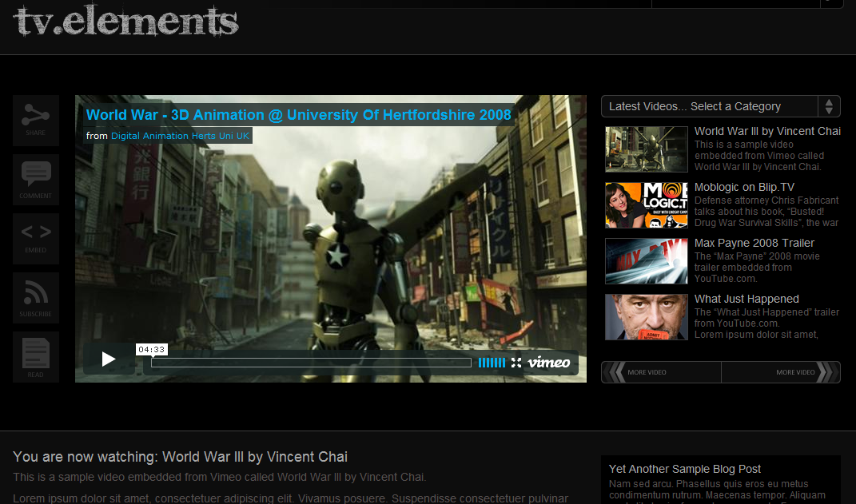The image size is (856, 504).
Task: Click the sample video embedded from Vimeo sentence
Action: [219, 478]
